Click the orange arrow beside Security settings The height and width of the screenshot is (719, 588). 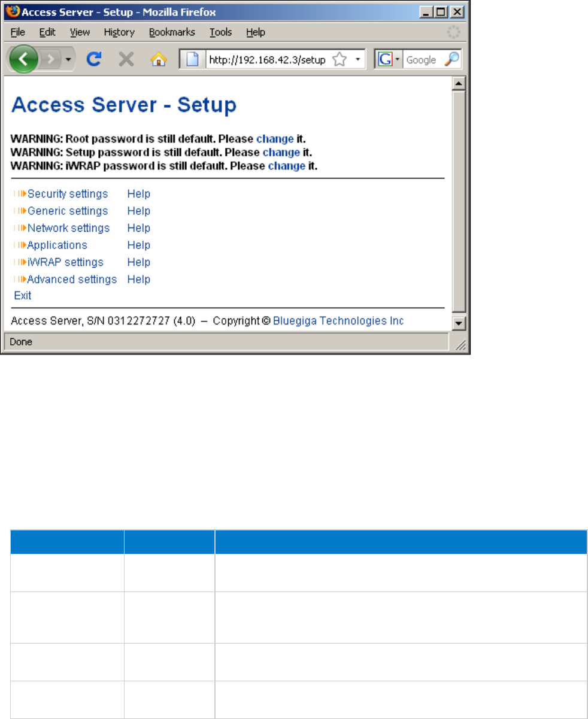tap(20, 194)
